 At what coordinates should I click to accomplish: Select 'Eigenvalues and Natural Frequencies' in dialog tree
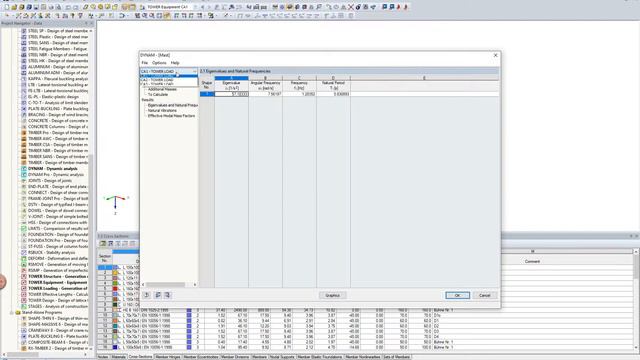point(173,105)
